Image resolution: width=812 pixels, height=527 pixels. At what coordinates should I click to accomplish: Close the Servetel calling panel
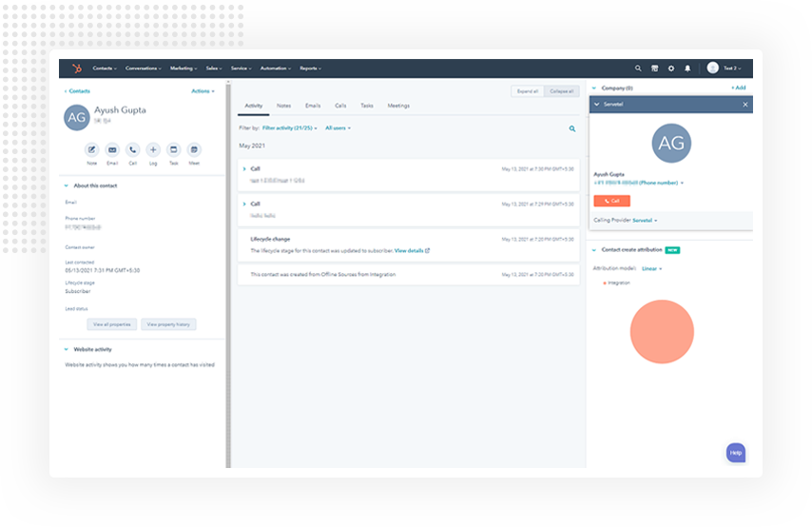pos(745,105)
